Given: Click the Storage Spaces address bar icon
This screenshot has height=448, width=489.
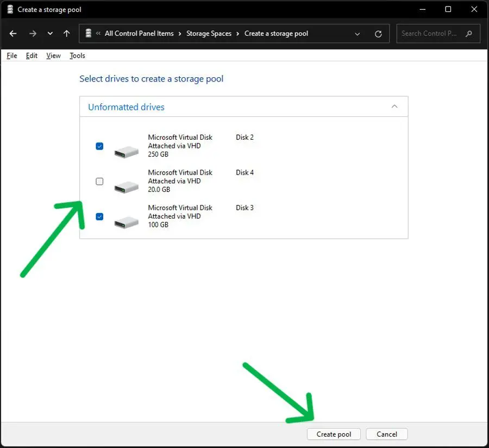Looking at the screenshot, I should (89, 33).
